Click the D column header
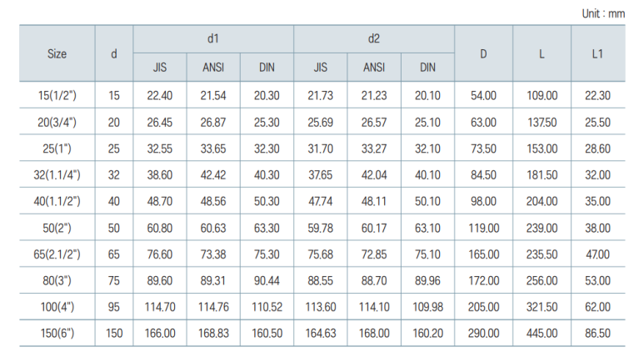The width and height of the screenshot is (644, 362). pos(483,53)
